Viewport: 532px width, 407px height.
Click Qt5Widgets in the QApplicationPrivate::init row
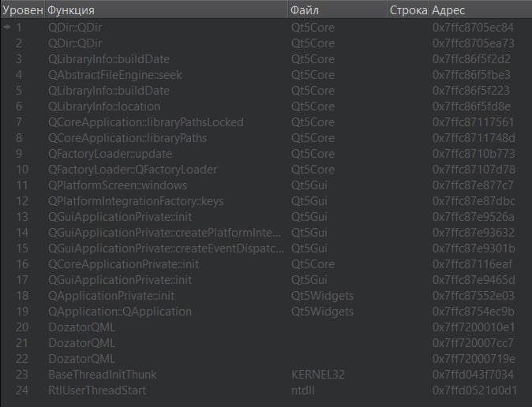tap(322, 296)
